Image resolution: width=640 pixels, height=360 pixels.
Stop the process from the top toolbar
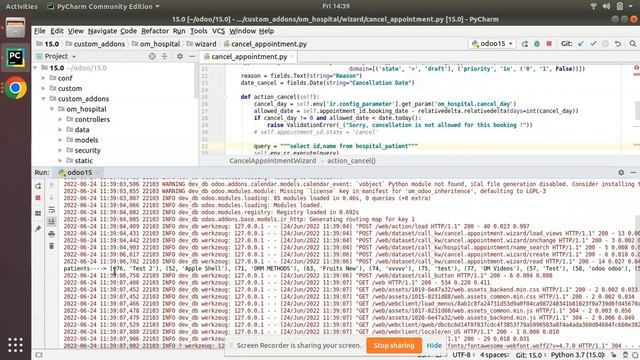[549, 44]
